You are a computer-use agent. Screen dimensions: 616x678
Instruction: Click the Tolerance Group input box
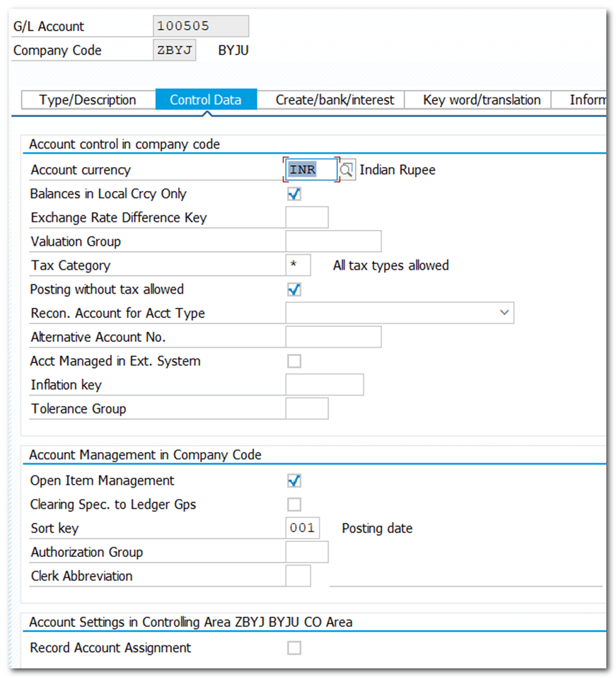[x=307, y=409]
